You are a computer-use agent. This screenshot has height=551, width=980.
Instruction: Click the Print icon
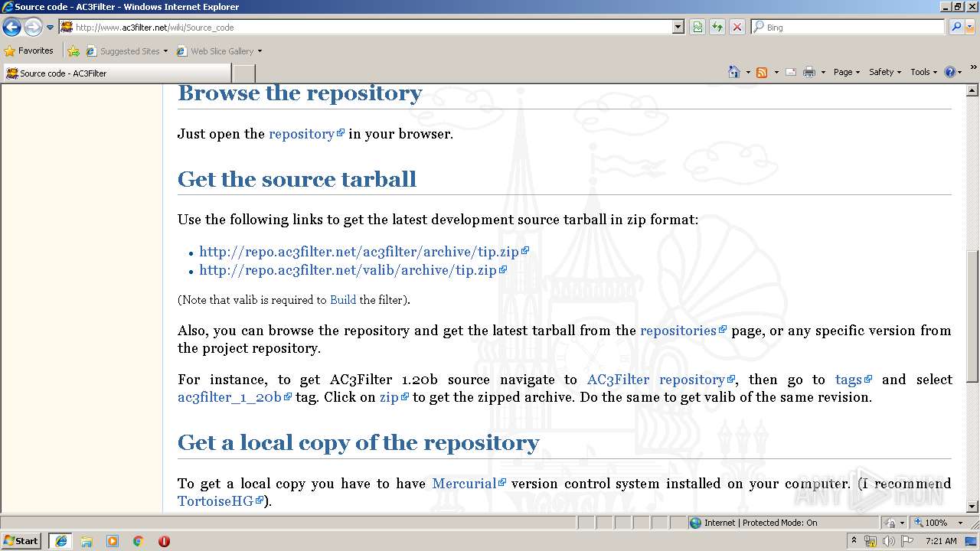[809, 72]
